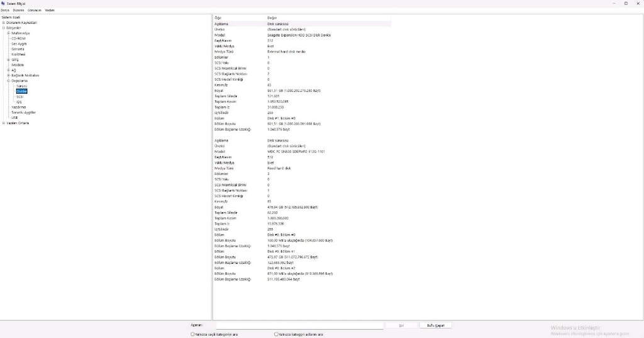The width and height of the screenshot is (644, 338).
Task: Click the 'Disk #0, Bölüm #1' value
Action: [281, 251]
